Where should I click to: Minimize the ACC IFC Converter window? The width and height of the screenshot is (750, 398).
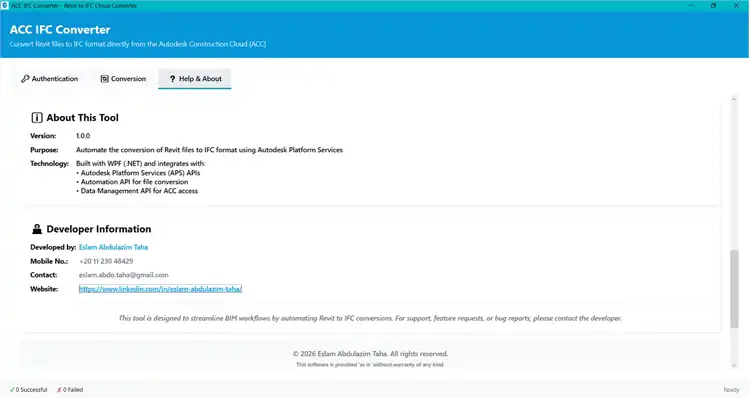click(691, 5)
